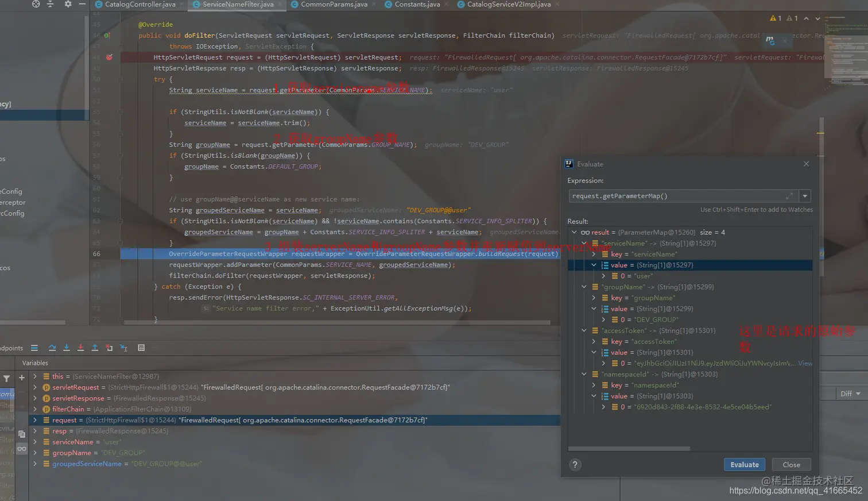Screen dimensions: 868x501
Task: Add a new watch with plus icon
Action: click(x=22, y=377)
